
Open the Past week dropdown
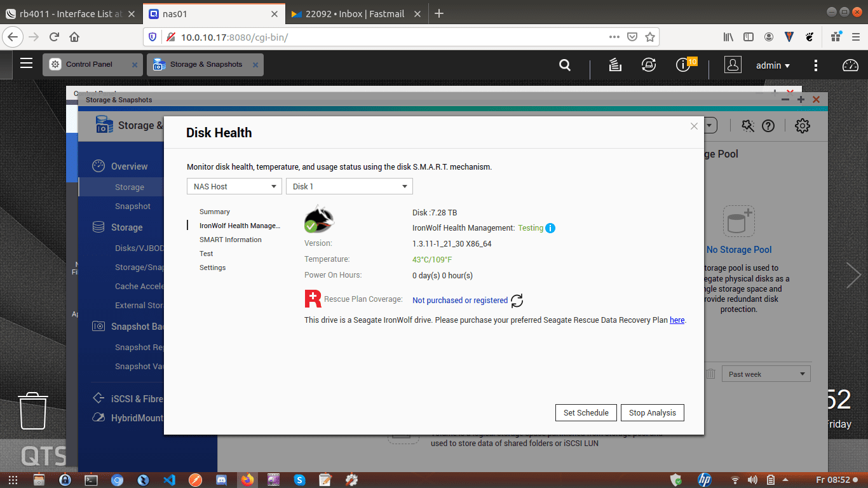click(766, 374)
